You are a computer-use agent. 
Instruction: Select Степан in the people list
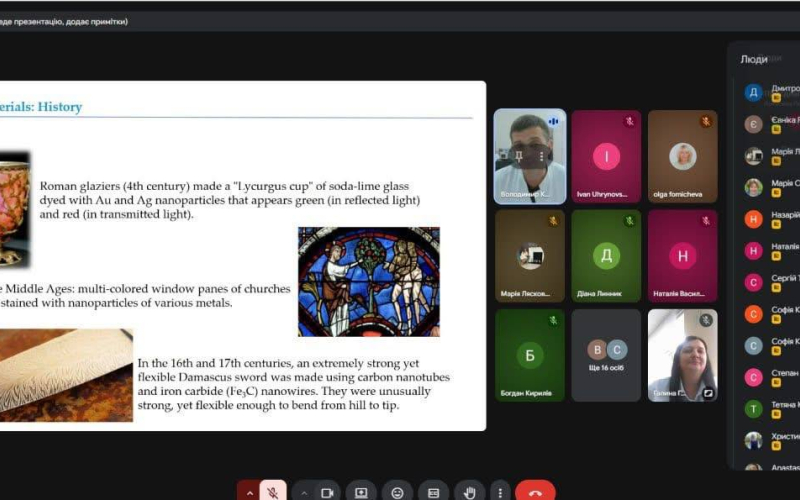[770, 377]
